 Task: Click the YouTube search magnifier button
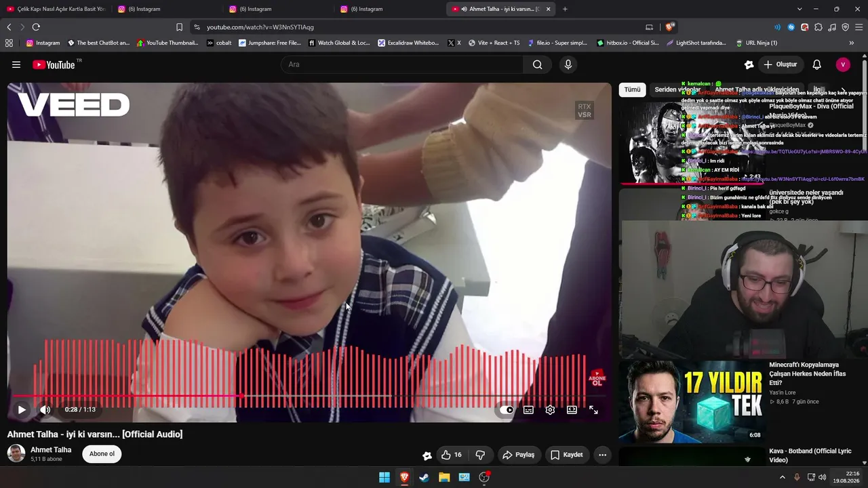coord(537,64)
